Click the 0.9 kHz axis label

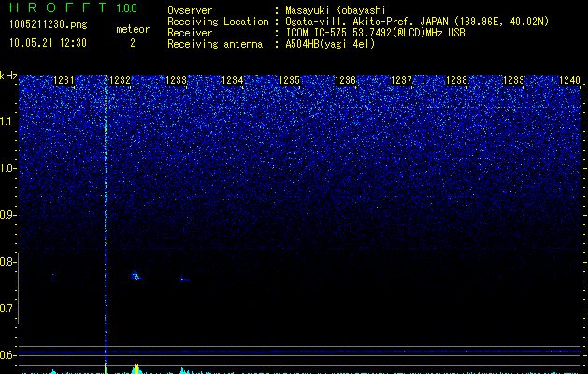[7, 215]
